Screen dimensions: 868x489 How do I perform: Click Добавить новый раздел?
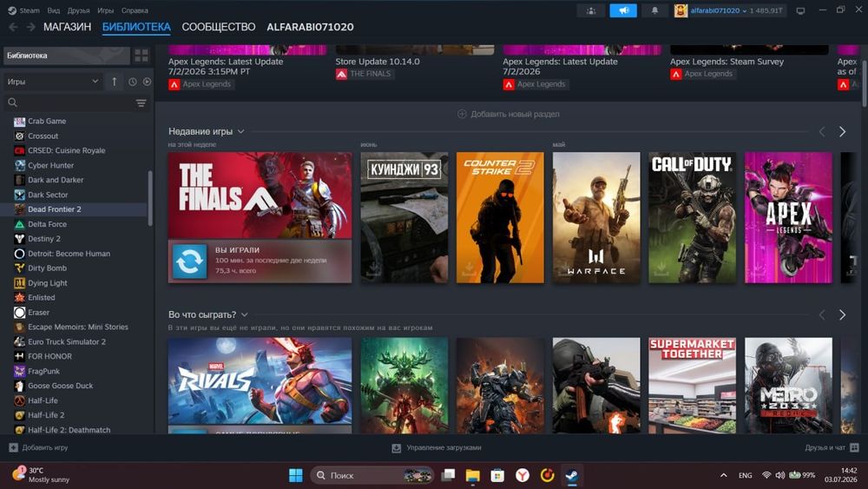click(x=508, y=114)
